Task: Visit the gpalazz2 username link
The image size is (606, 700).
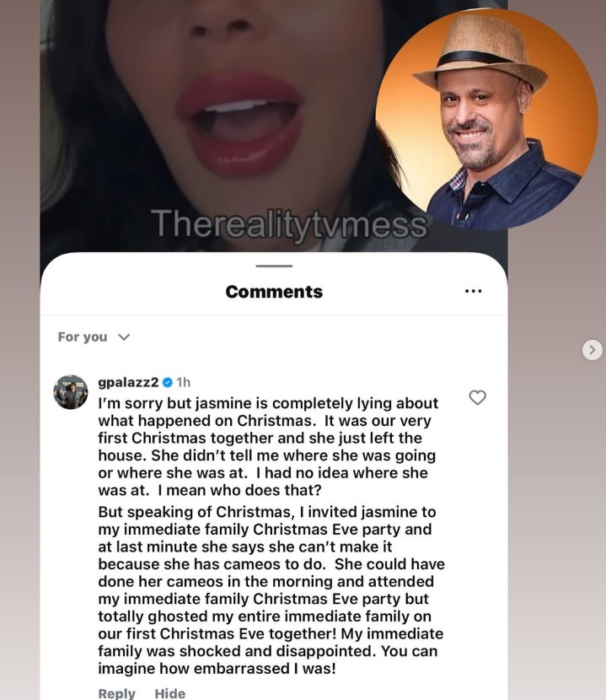Action: [128, 383]
